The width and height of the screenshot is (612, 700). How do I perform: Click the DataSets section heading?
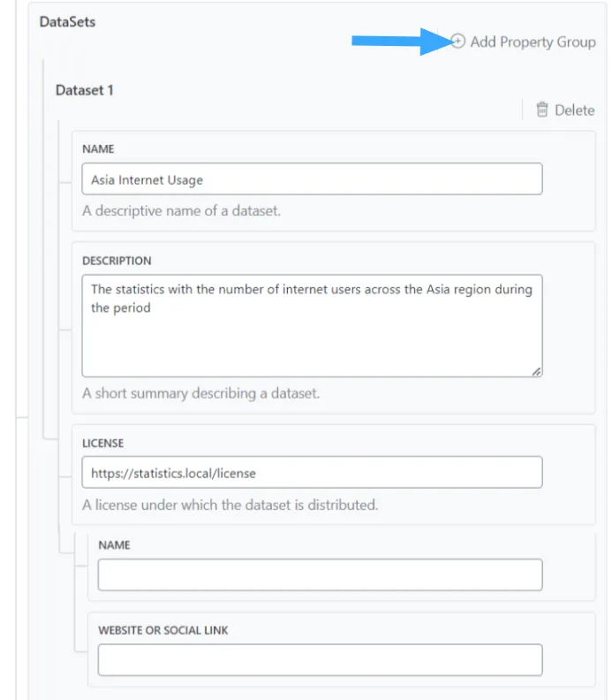pyautogui.click(x=67, y=22)
